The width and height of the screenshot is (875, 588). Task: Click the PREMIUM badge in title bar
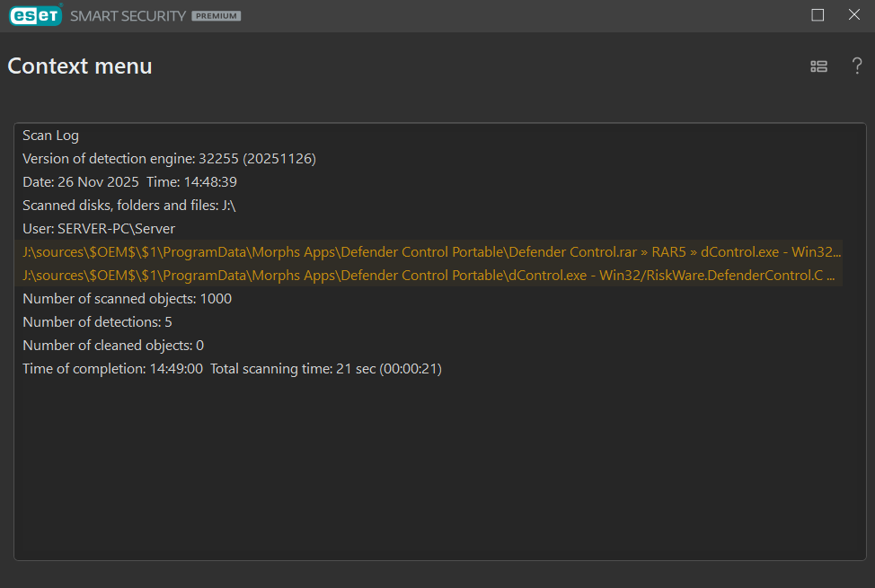point(216,16)
